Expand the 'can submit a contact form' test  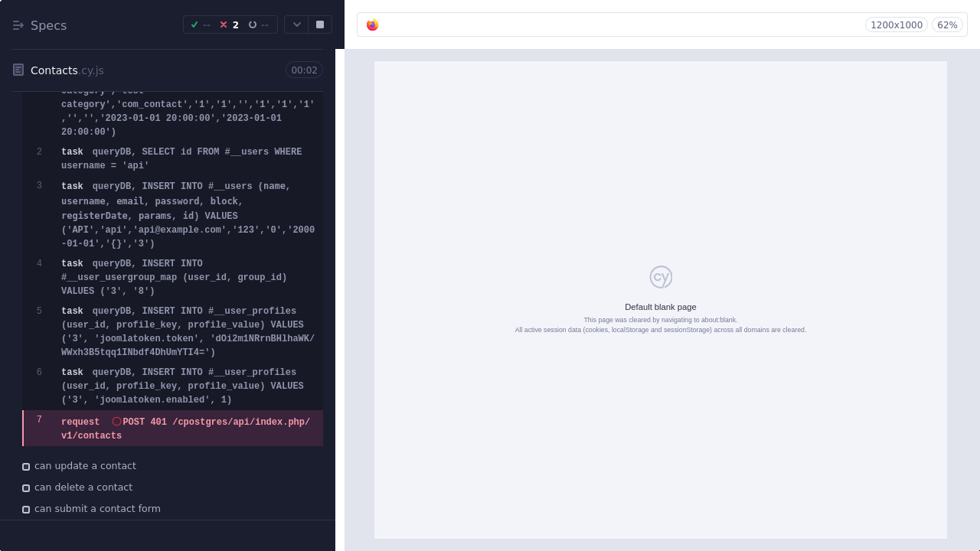(97, 509)
